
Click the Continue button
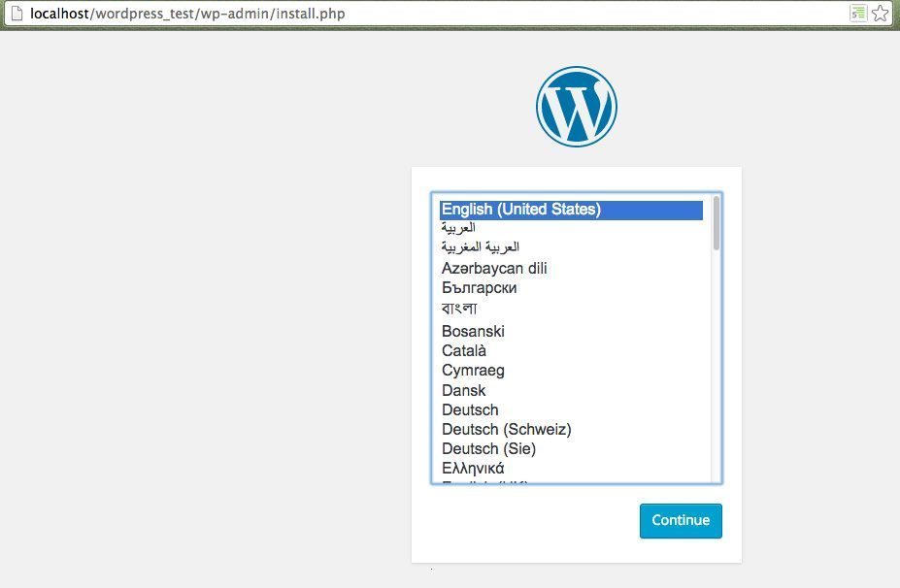tap(681, 521)
